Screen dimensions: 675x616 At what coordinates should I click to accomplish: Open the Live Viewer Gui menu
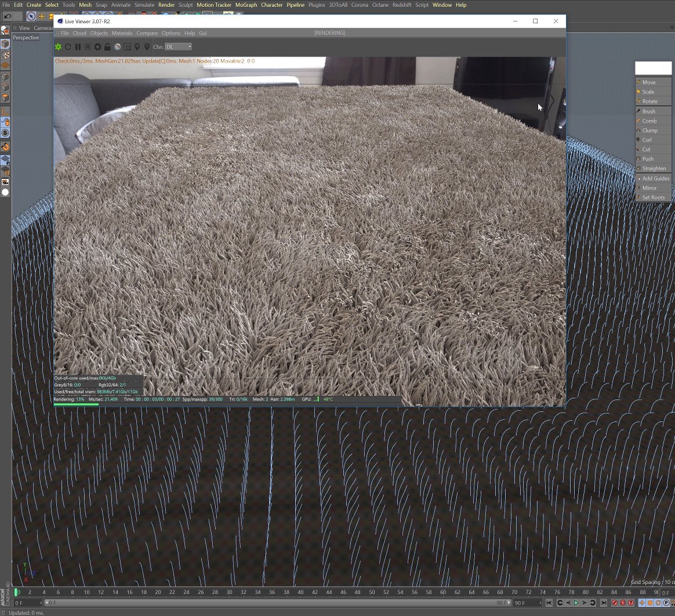click(x=203, y=33)
